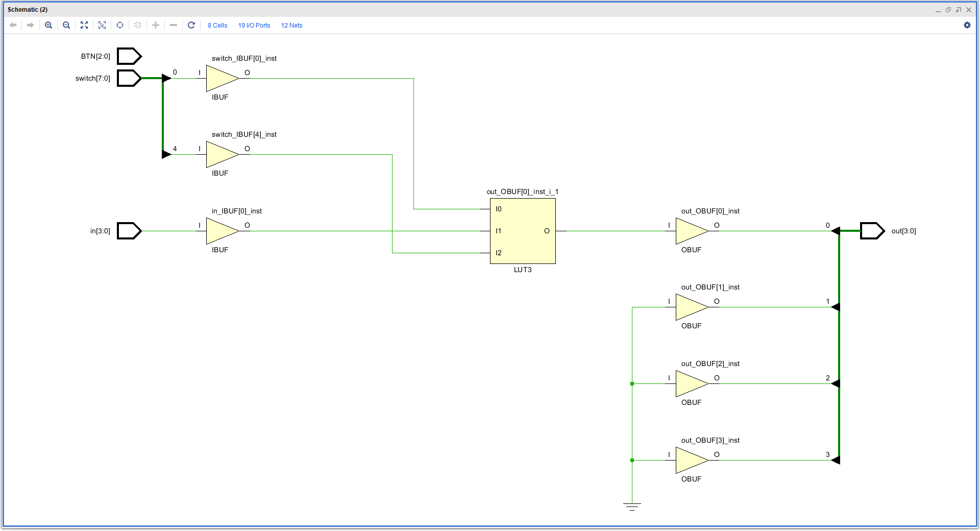The height and width of the screenshot is (531, 980).
Task: Click the expand plus toolbar button
Action: coord(156,25)
